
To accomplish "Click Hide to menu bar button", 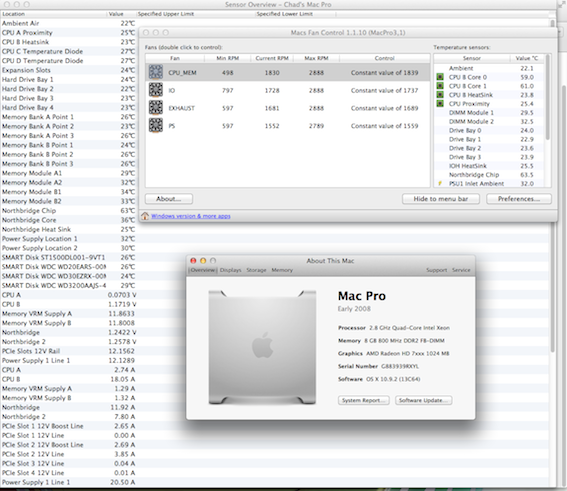I will [x=441, y=199].
